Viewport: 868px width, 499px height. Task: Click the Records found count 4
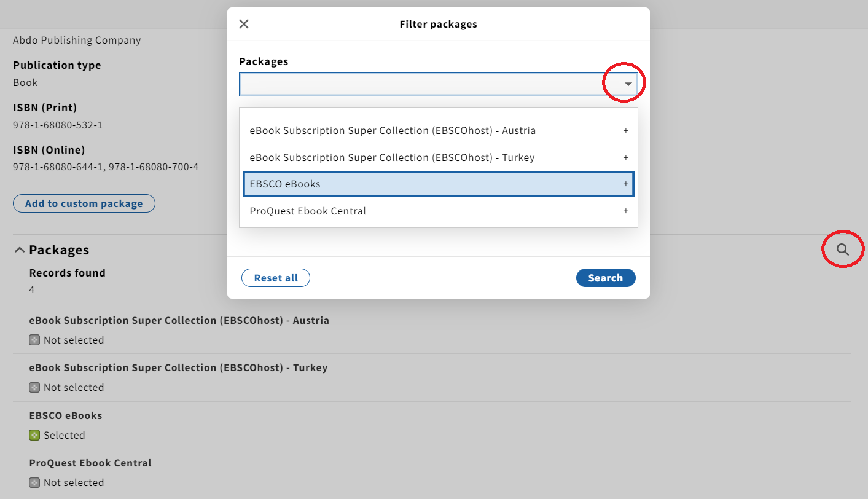click(x=32, y=289)
